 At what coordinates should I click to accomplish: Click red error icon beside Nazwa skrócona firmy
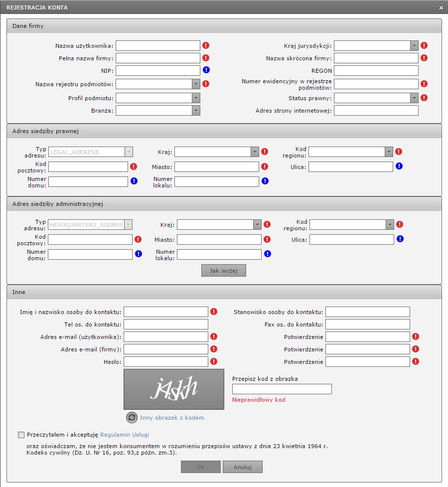click(424, 58)
